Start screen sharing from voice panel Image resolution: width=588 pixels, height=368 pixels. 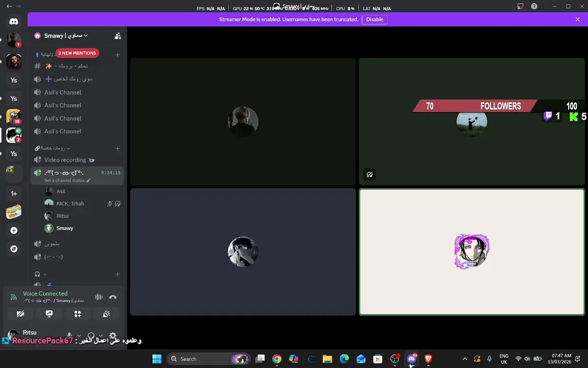(49, 314)
